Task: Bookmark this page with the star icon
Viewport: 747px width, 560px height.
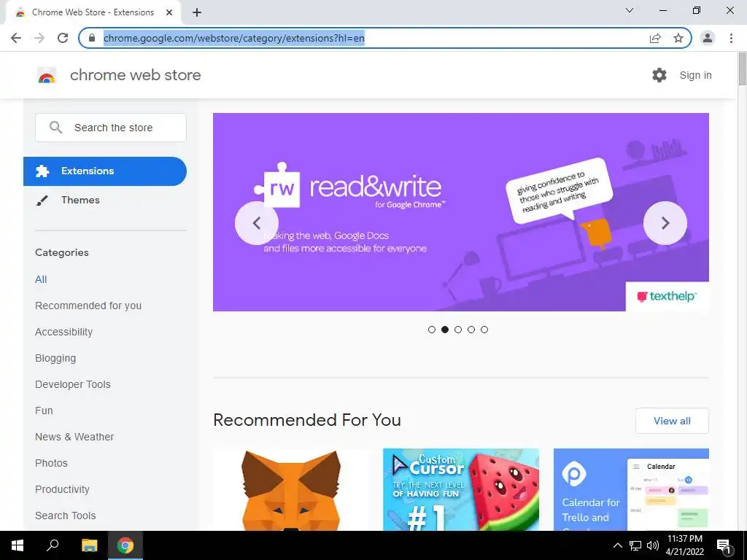Action: click(678, 38)
